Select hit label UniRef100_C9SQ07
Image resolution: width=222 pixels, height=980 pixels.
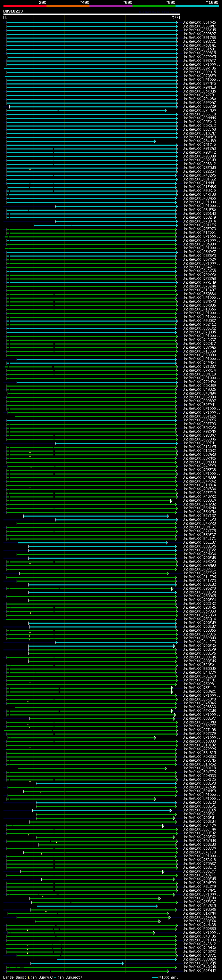coord(199,436)
